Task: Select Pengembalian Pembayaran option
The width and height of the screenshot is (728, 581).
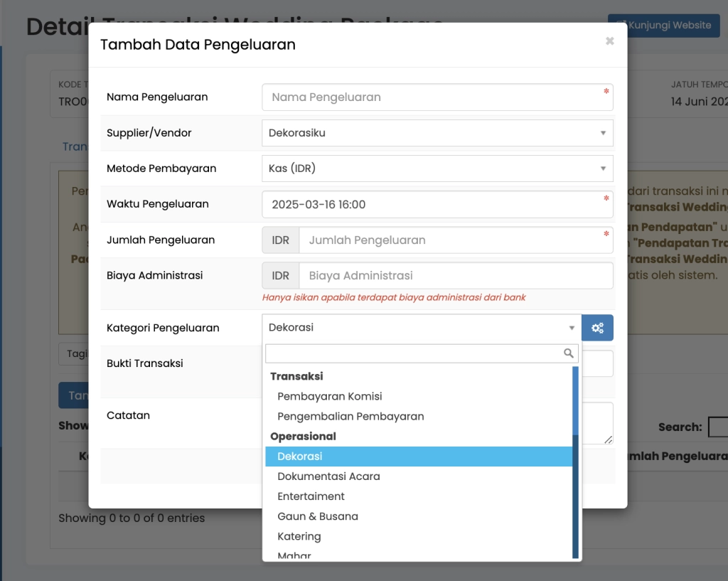Action: tap(350, 416)
